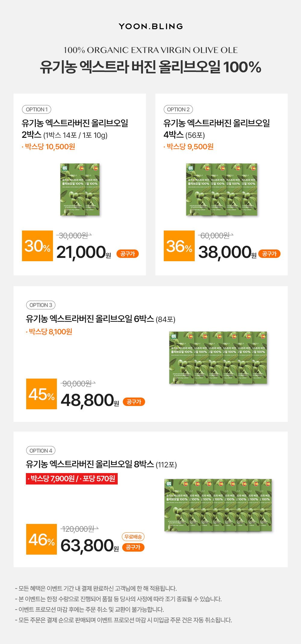Click the 46% discount badge
Viewport: 301px width, 644px height.
tap(42, 539)
